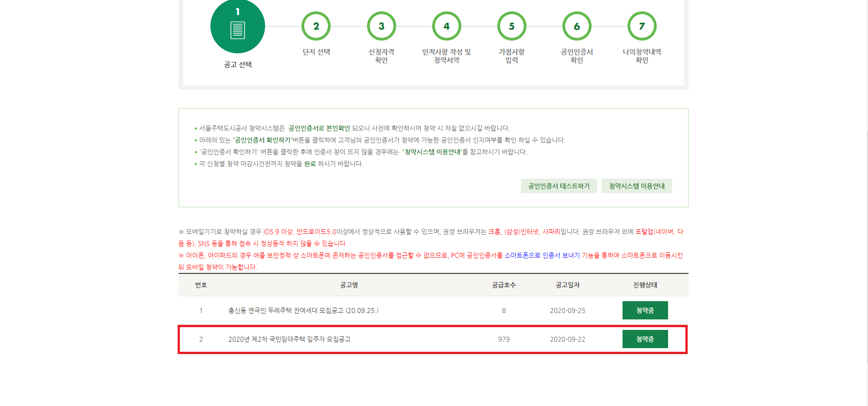Select step 5 가점사항 입력 circle
Screen dimensions: 868x406
(x=512, y=26)
